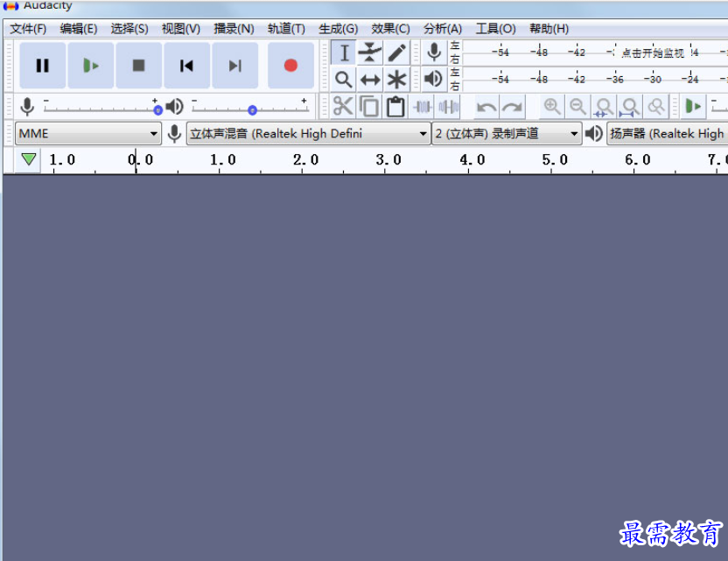The height and width of the screenshot is (561, 728).
Task: Click the playback level meter bar
Action: [x=595, y=80]
